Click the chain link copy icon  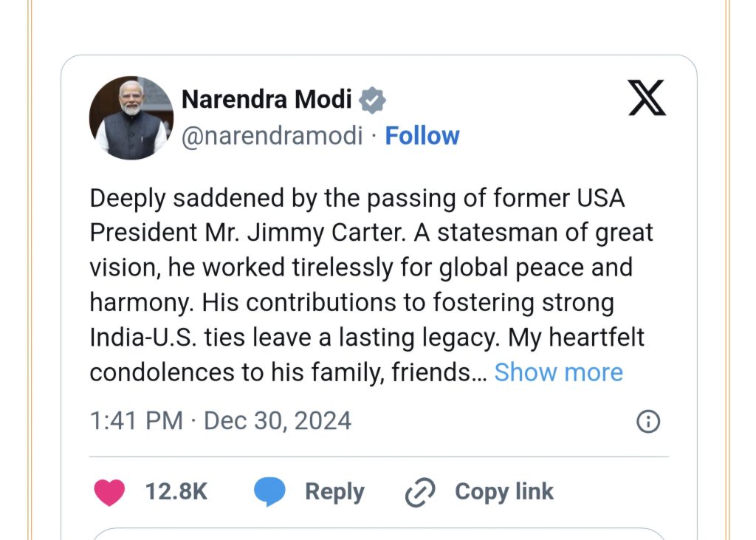tap(420, 492)
